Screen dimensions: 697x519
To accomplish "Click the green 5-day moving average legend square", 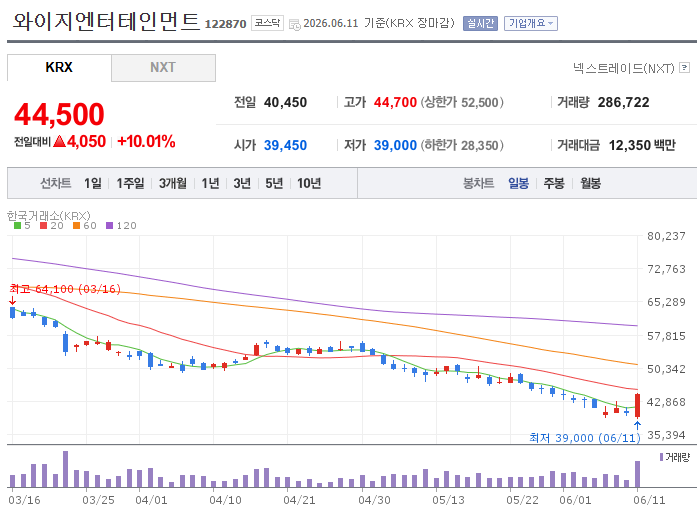I will [17, 226].
